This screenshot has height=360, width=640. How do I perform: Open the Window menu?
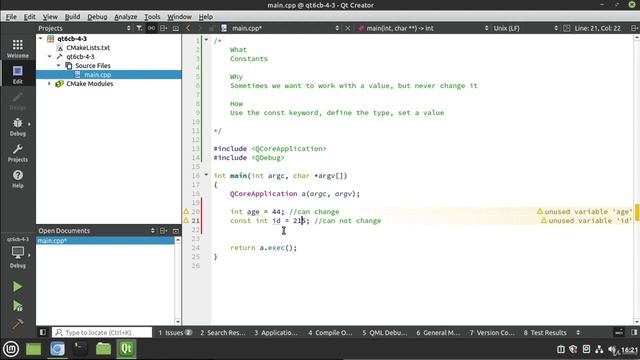(x=179, y=17)
